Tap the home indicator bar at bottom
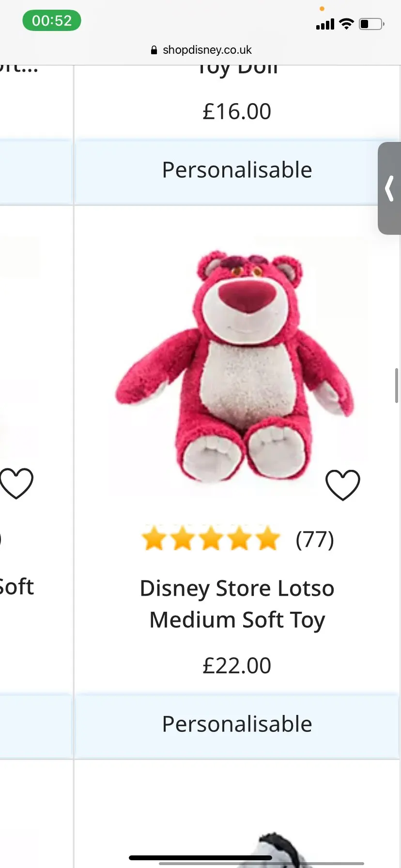Image resolution: width=401 pixels, height=868 pixels. pyautogui.click(x=200, y=858)
